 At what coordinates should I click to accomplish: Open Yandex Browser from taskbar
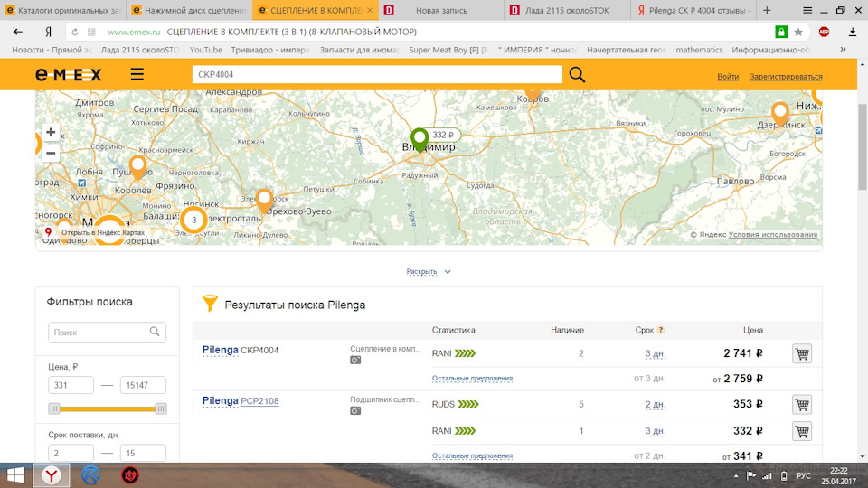pyautogui.click(x=52, y=475)
